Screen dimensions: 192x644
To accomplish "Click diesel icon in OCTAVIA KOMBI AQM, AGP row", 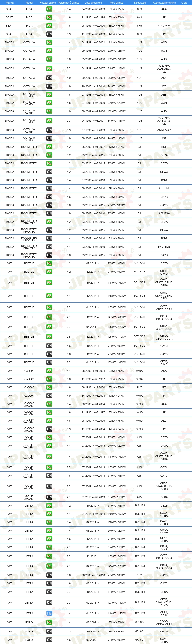I will (49, 130).
